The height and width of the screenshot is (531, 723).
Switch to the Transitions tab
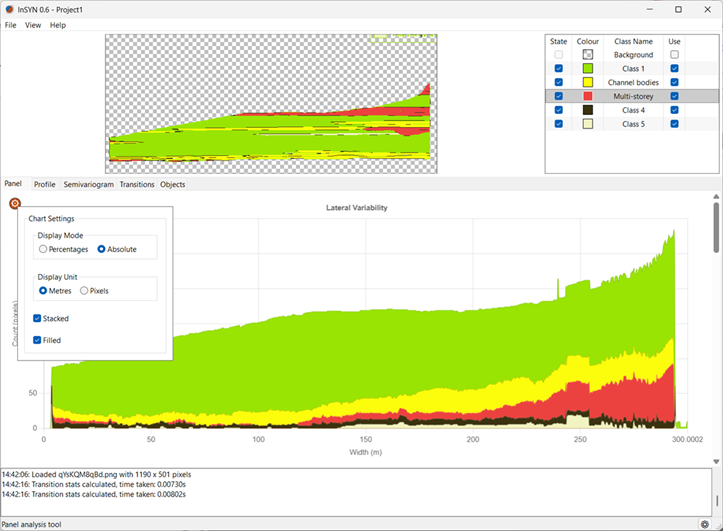(137, 185)
